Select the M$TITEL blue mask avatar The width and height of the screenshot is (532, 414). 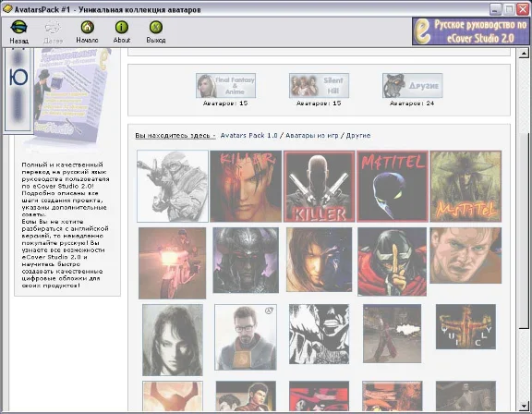393,187
